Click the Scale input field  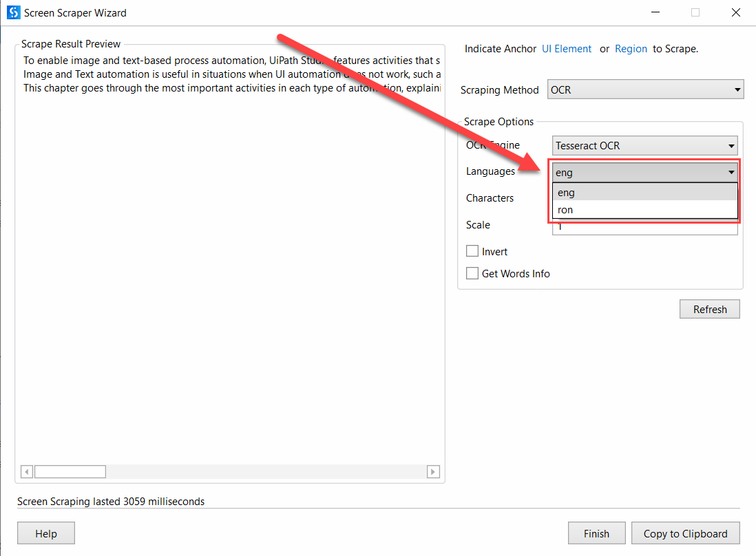[x=644, y=228]
